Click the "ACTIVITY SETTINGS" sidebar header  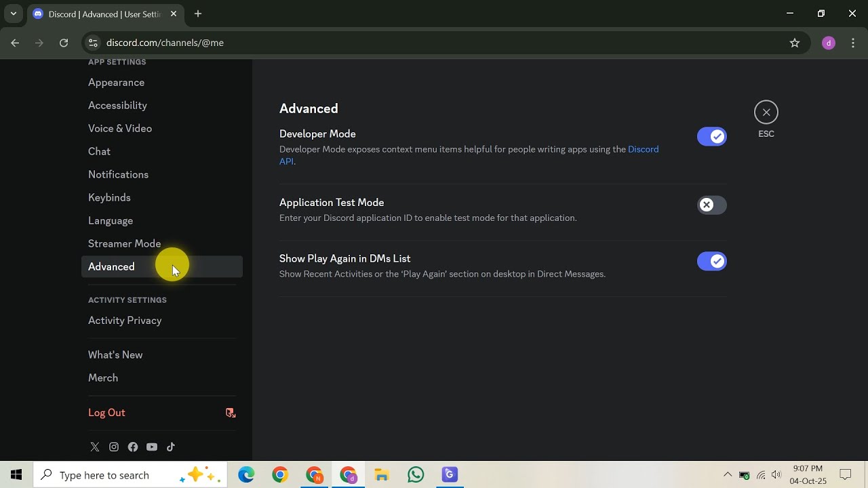tap(127, 300)
